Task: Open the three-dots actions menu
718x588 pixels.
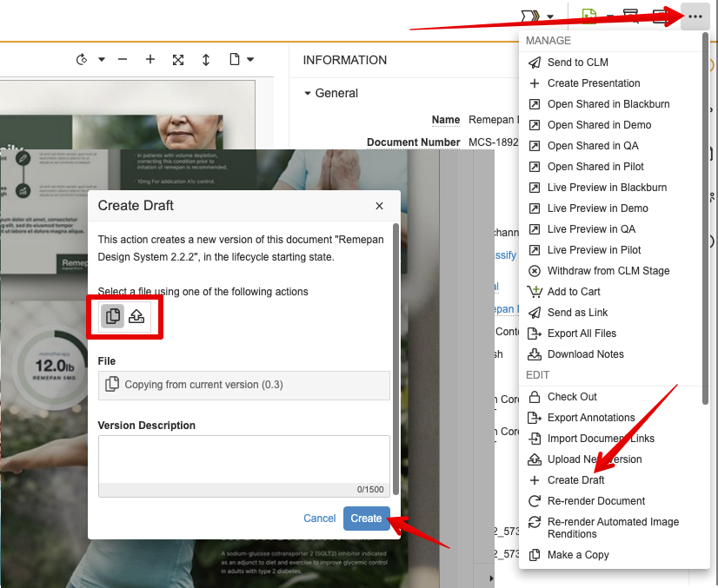Action: (695, 17)
